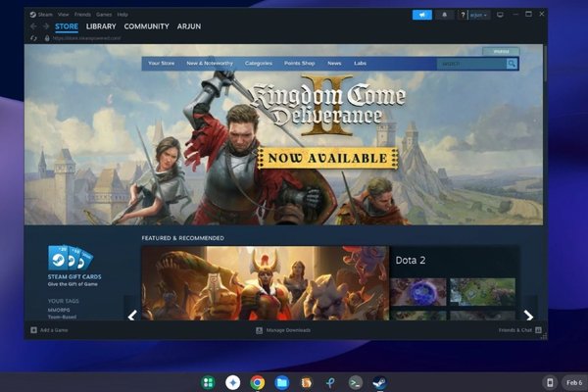Viewport: 588px width, 392px height.
Task: View the second Dota 2 screenshot thumbnail
Action: (x=482, y=292)
